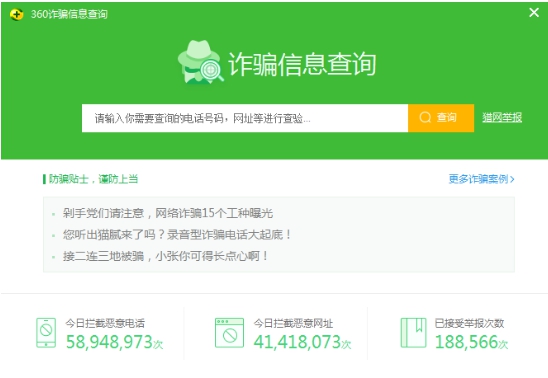
Task: Open the 猎网举报 report link
Action: (502, 117)
